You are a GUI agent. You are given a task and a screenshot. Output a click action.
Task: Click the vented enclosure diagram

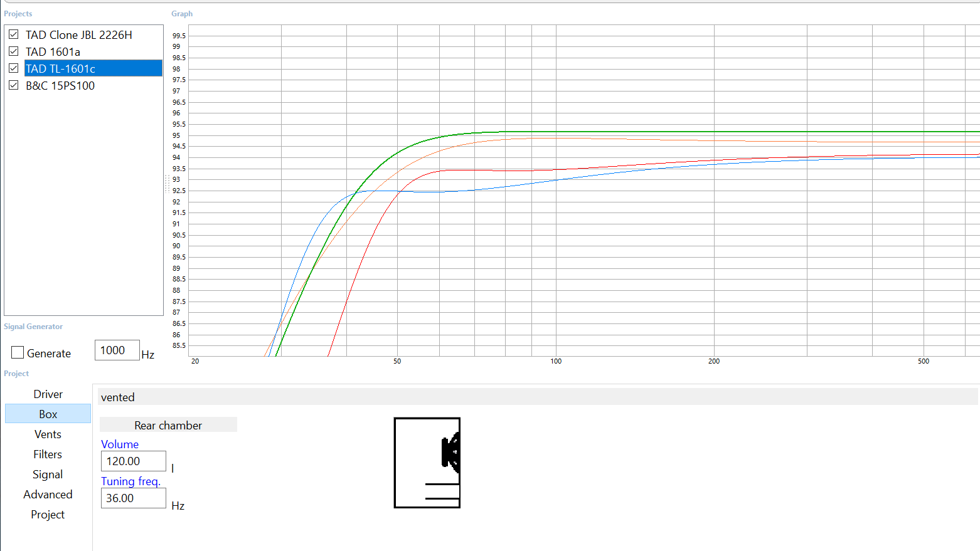[427, 463]
